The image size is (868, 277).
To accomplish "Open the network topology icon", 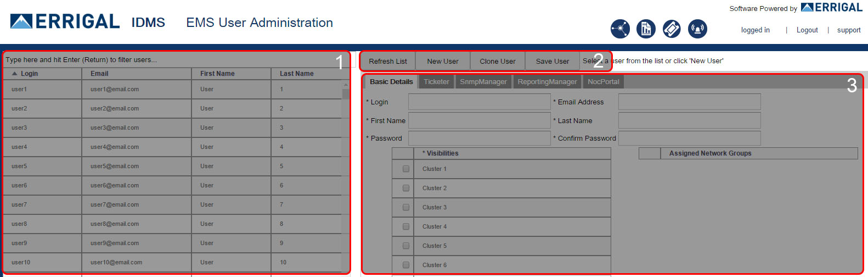I will [x=620, y=29].
